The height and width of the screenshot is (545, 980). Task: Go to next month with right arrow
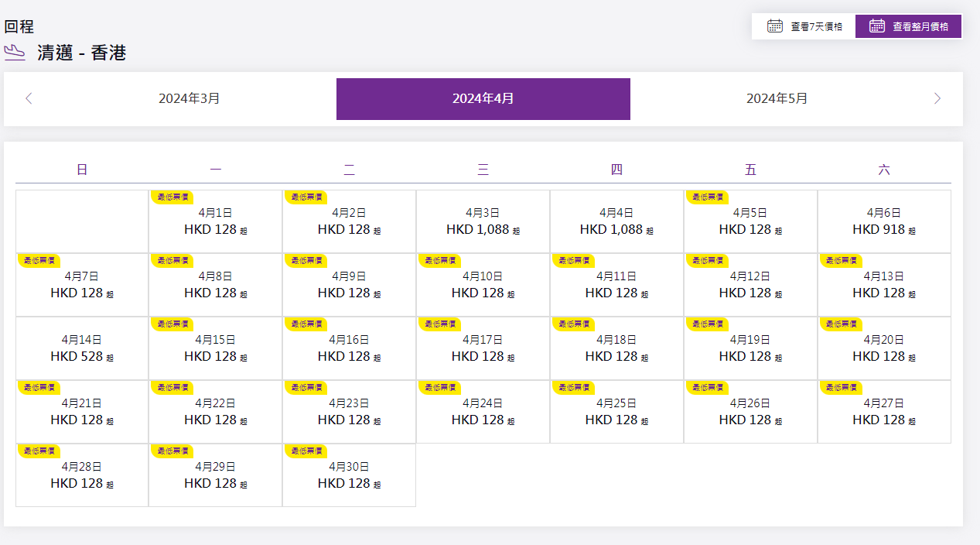coord(937,98)
